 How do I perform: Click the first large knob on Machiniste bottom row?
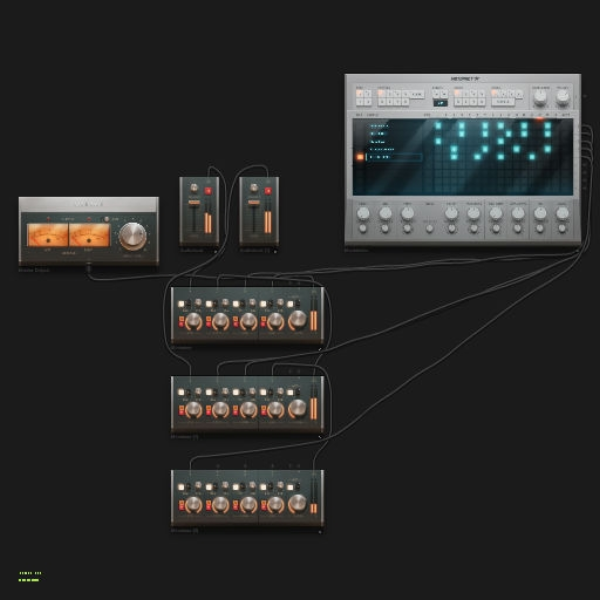(x=363, y=213)
